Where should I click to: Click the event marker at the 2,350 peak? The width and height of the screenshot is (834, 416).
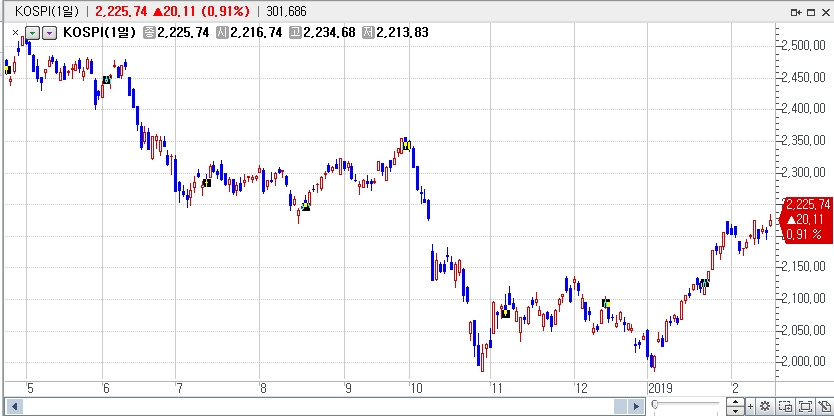coord(407,145)
